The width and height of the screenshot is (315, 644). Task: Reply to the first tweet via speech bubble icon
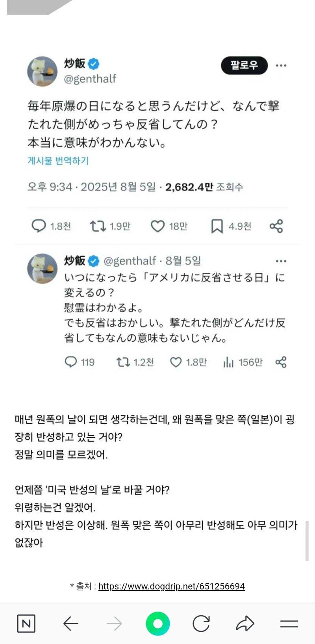click(39, 226)
